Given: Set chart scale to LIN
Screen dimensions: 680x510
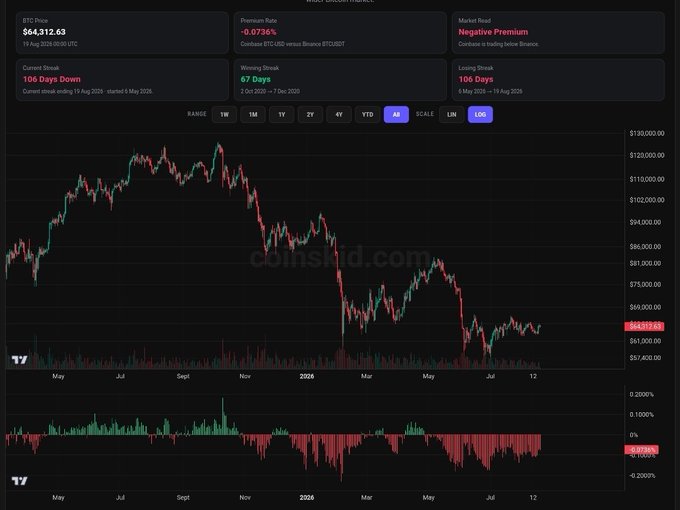Looking at the screenshot, I should click(x=451, y=114).
